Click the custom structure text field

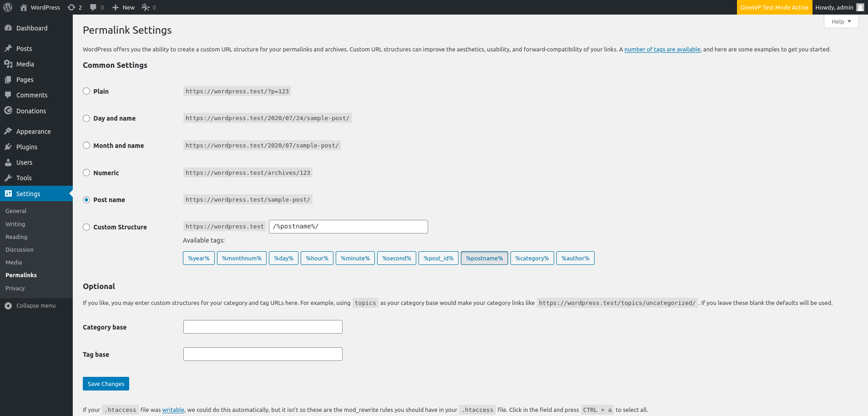point(348,227)
